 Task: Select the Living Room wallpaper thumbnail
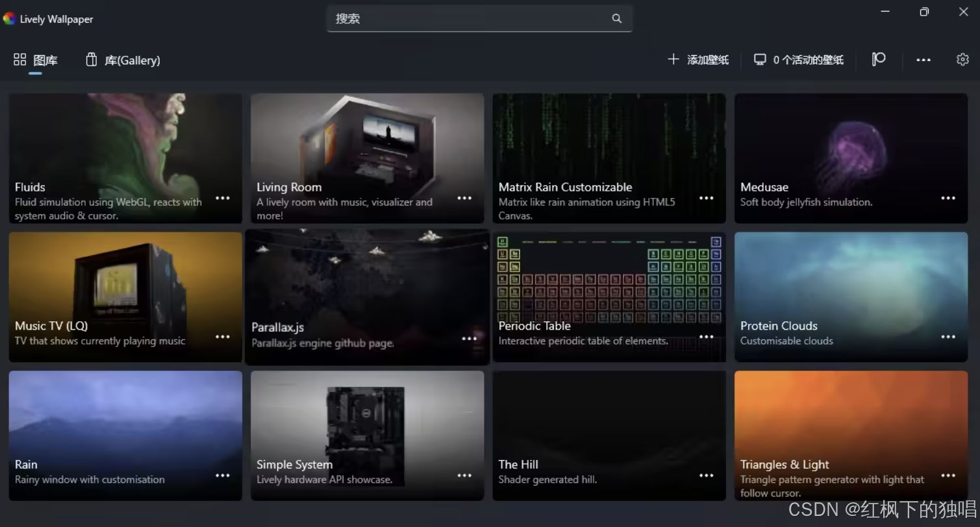[x=368, y=158]
